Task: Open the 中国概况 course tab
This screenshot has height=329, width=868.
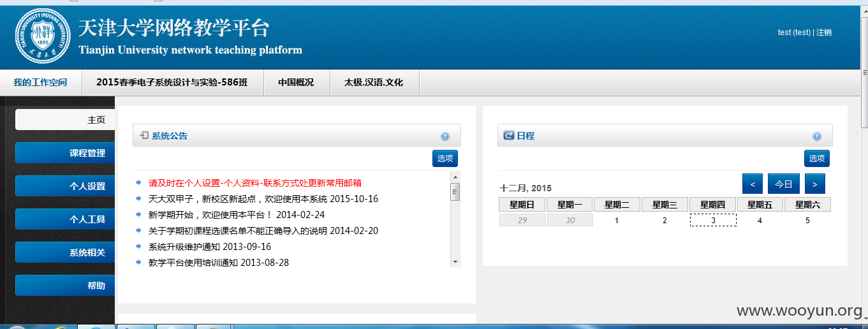Action: [296, 82]
